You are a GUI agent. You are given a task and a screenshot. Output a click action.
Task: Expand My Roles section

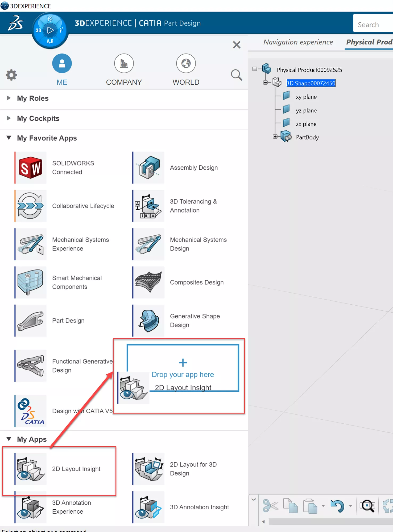tap(9, 98)
